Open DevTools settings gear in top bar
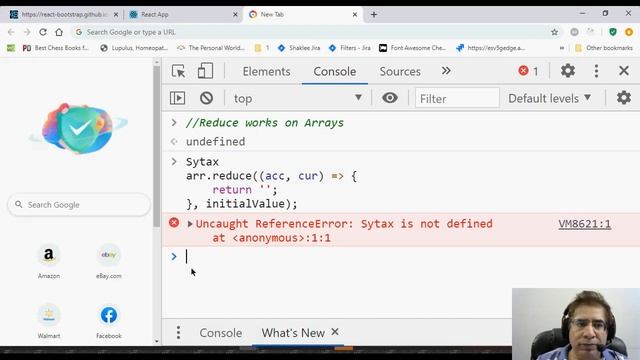640x360 pixels. [x=568, y=71]
